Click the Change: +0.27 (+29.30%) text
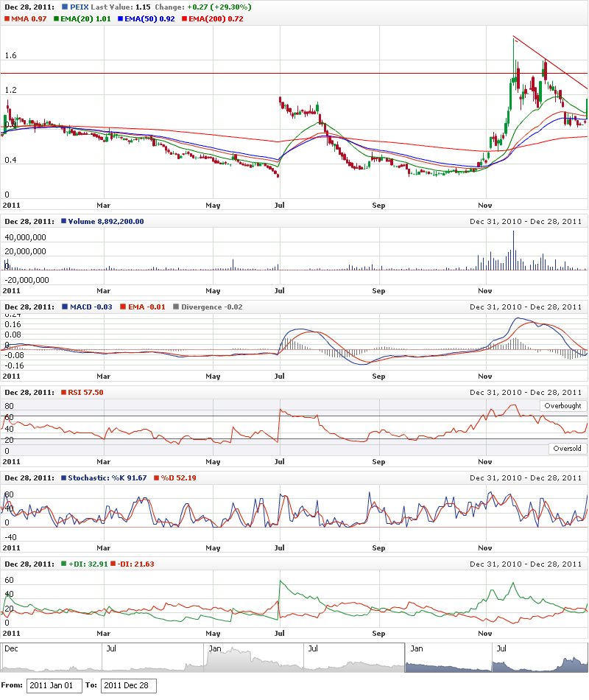The image size is (589, 700). coord(203,7)
